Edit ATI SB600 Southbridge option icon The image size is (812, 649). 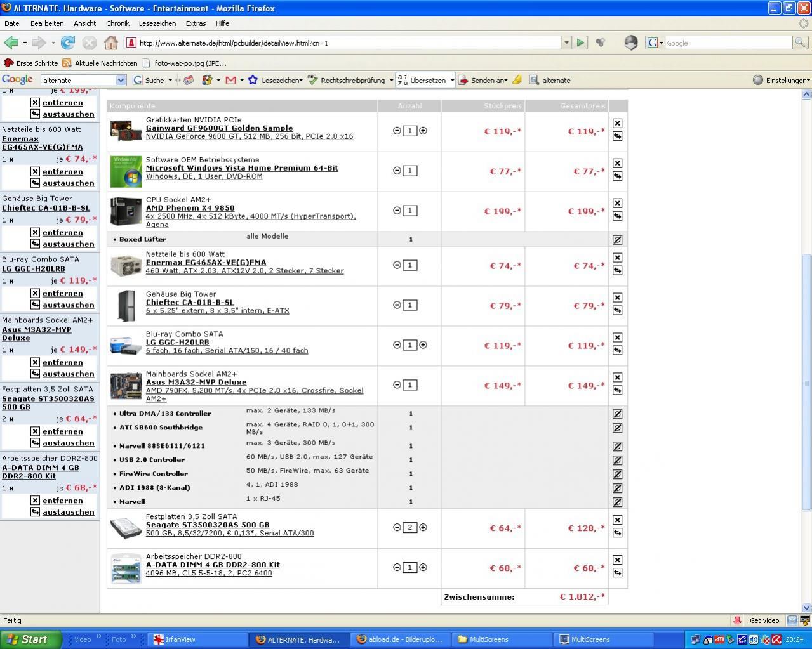coord(617,428)
